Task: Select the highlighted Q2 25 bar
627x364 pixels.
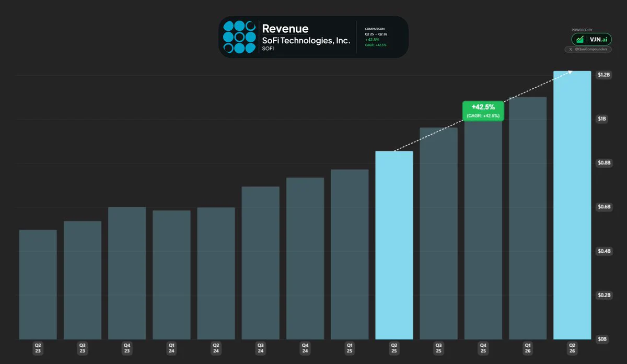Action: click(394, 245)
